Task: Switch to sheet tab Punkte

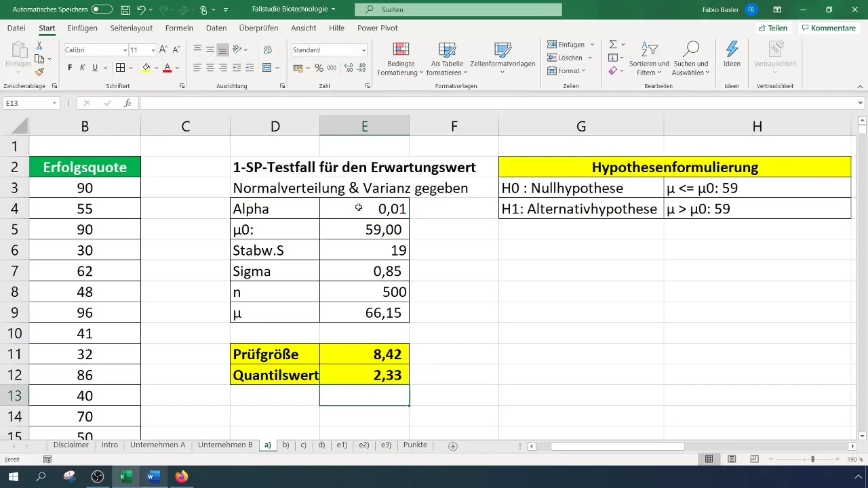Action: tap(415, 445)
